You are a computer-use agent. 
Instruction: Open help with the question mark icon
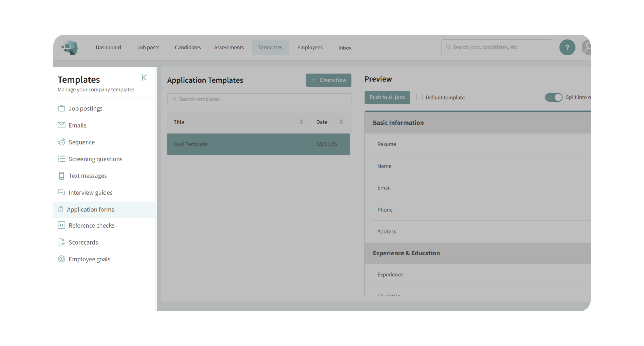click(567, 47)
